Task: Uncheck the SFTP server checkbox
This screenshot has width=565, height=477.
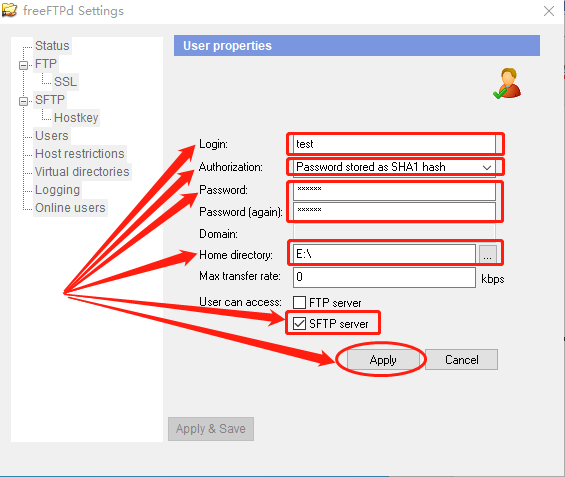Action: click(299, 324)
